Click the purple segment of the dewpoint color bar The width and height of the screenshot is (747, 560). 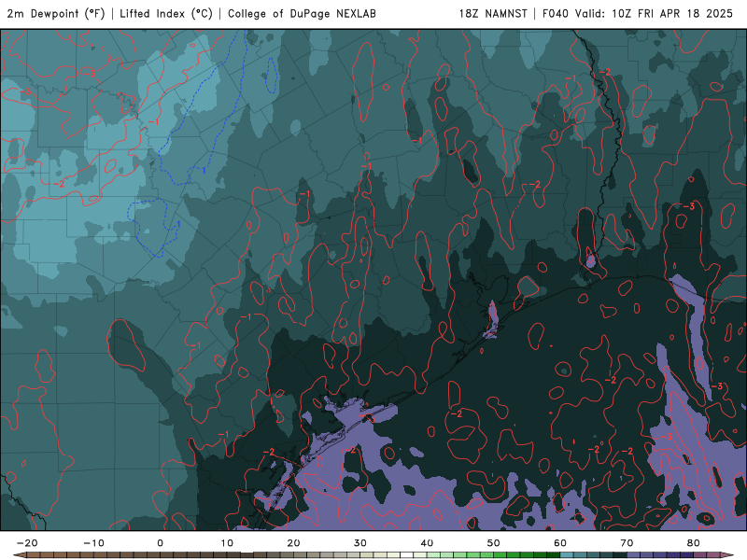[634, 554]
